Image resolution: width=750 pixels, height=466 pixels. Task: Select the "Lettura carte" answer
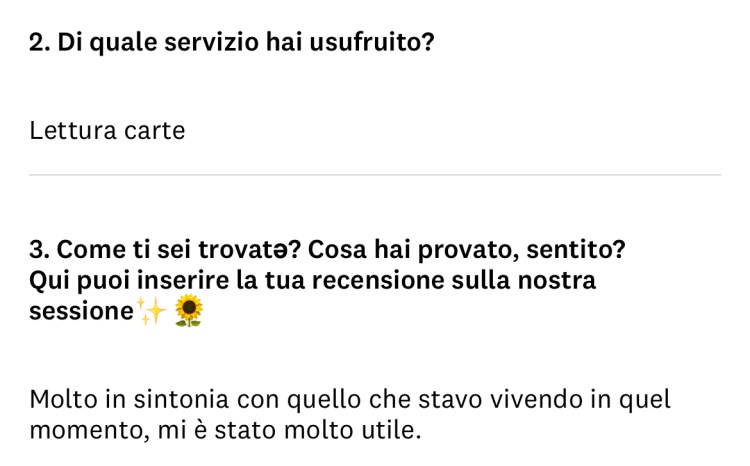click(107, 131)
